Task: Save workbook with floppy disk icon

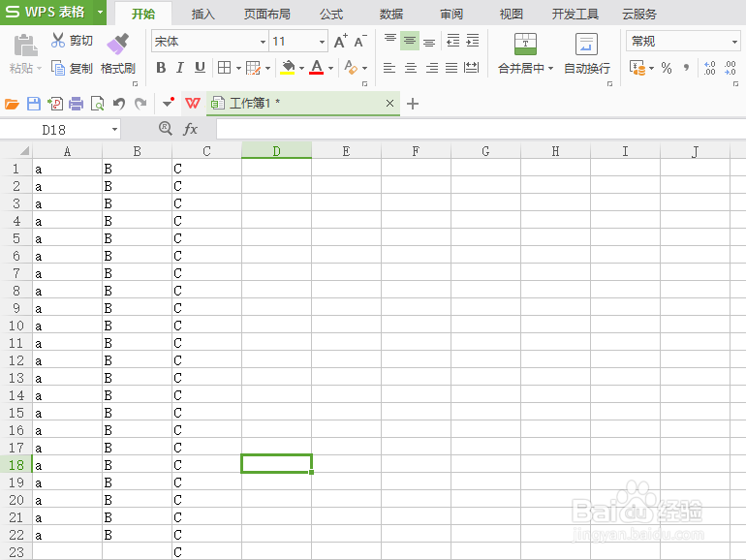Action: 34,104
